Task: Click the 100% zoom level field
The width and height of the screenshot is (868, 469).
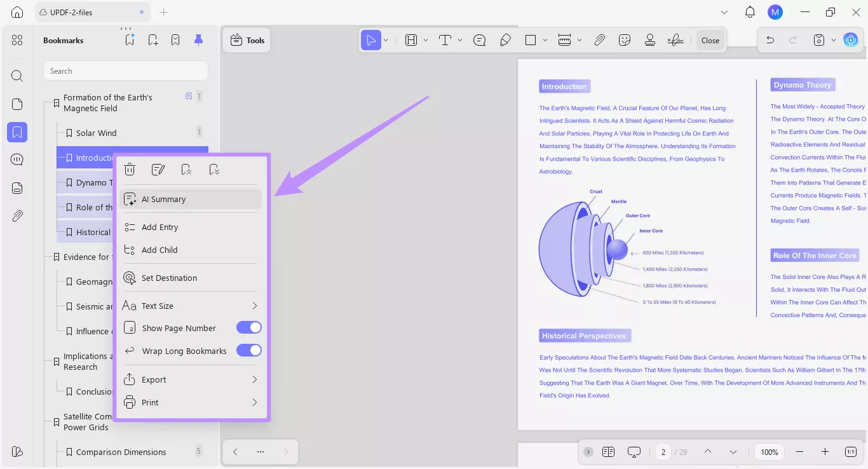Action: (x=770, y=452)
